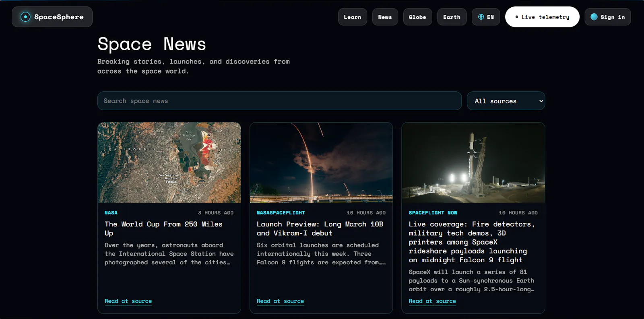Click the SpaceSphere logo icon
The image size is (644, 319).
[25, 17]
